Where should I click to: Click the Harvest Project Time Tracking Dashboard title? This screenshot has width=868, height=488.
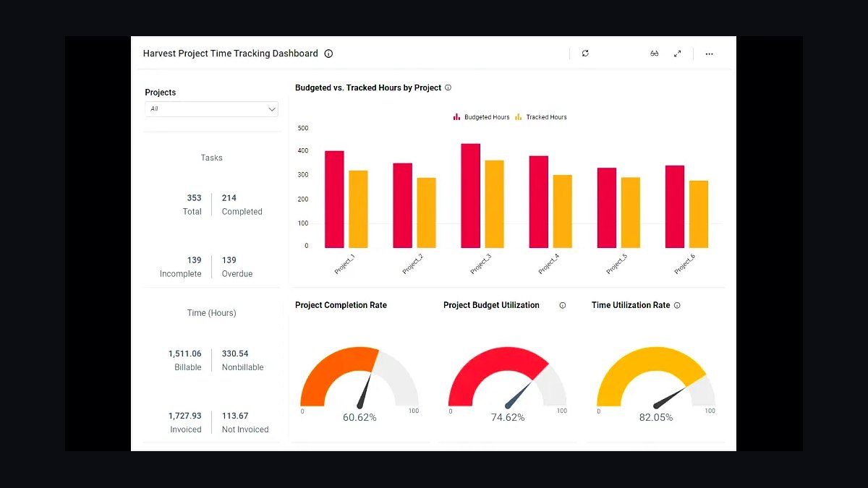click(231, 53)
